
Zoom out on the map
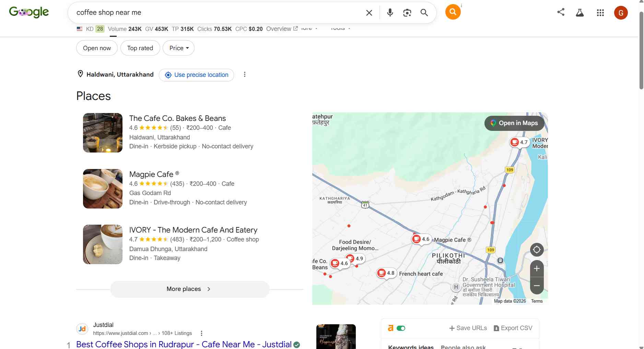537,286
